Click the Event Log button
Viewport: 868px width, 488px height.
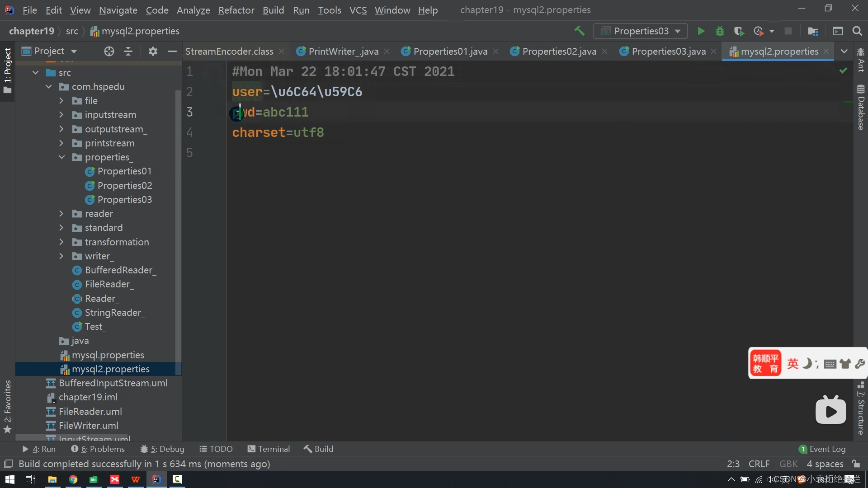[x=822, y=449]
